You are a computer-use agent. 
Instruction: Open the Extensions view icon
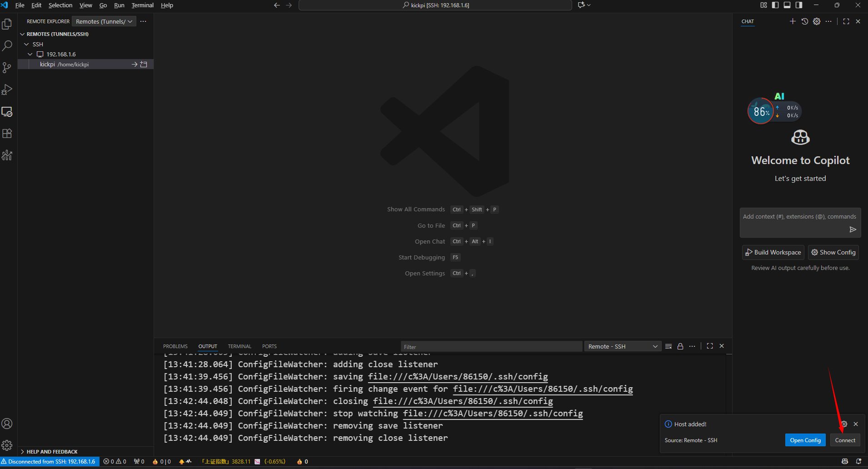pos(7,133)
